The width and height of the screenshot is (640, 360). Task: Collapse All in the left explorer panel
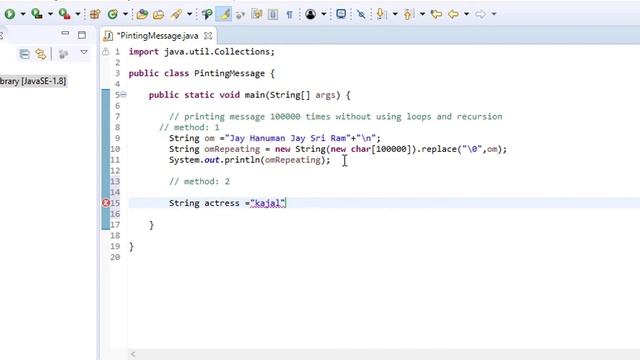(x=24, y=54)
